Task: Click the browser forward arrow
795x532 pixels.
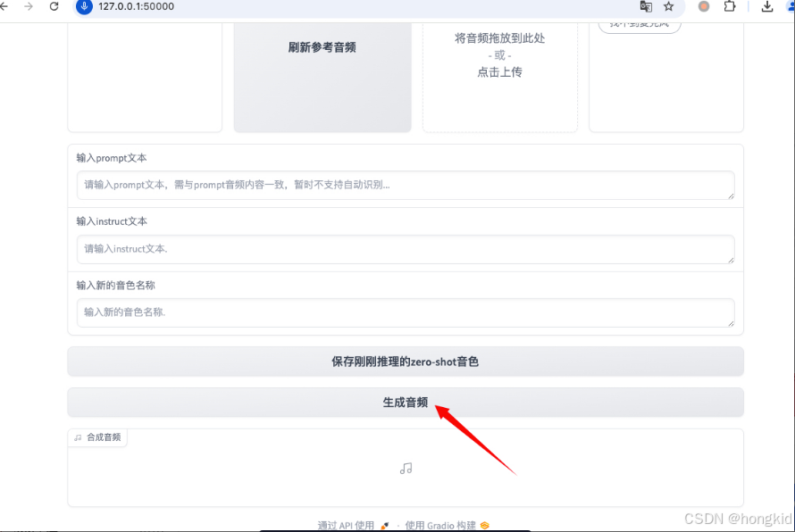Action: [x=29, y=6]
